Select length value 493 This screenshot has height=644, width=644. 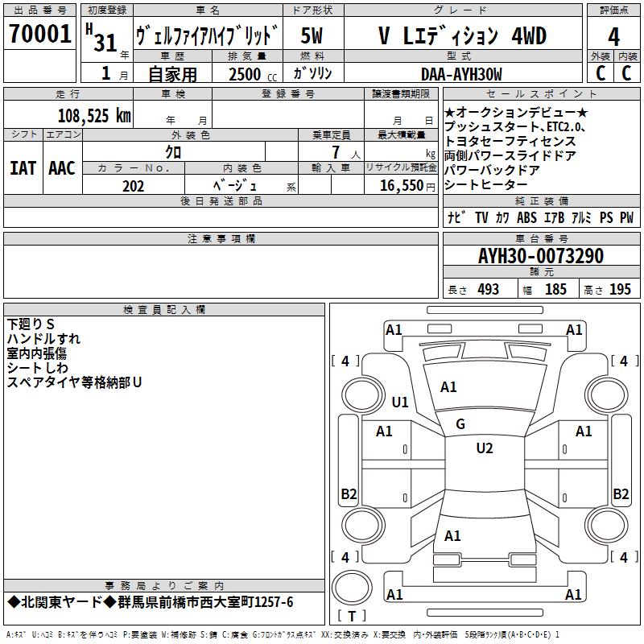click(489, 289)
